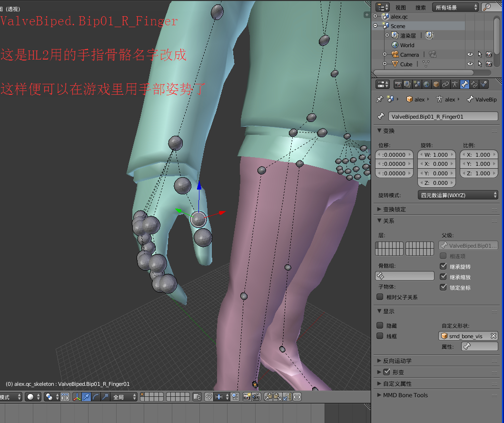Image resolution: width=504 pixels, height=423 pixels.
Task: Toggle the 锁定坐标 checkbox
Action: tap(443, 287)
